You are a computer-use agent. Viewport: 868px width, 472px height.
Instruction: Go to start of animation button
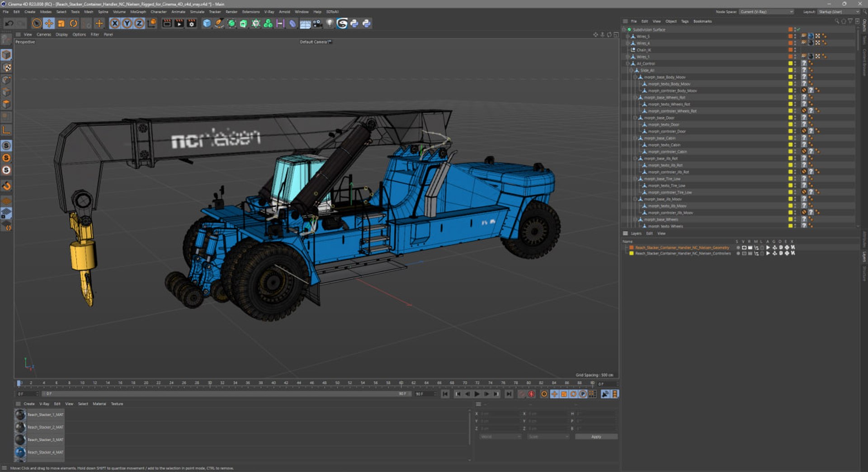(445, 394)
